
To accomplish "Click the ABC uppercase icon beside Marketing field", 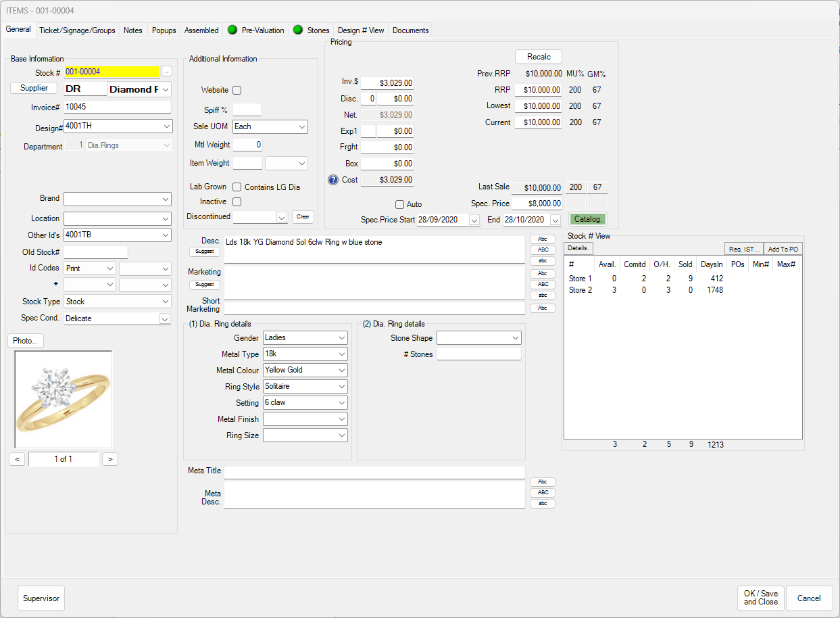I will pos(542,284).
